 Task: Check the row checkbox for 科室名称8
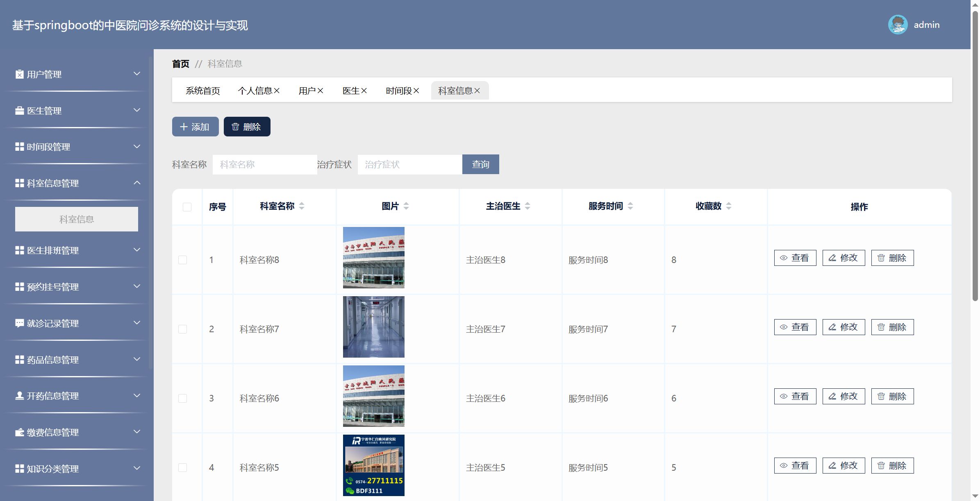(182, 260)
